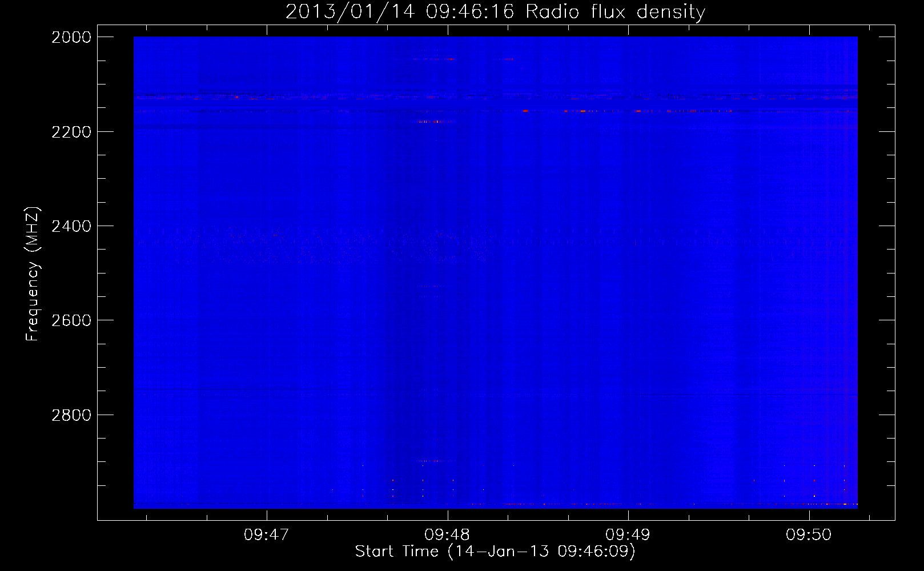
Task: Click the 2800 frequency tick label
Action: [x=71, y=415]
